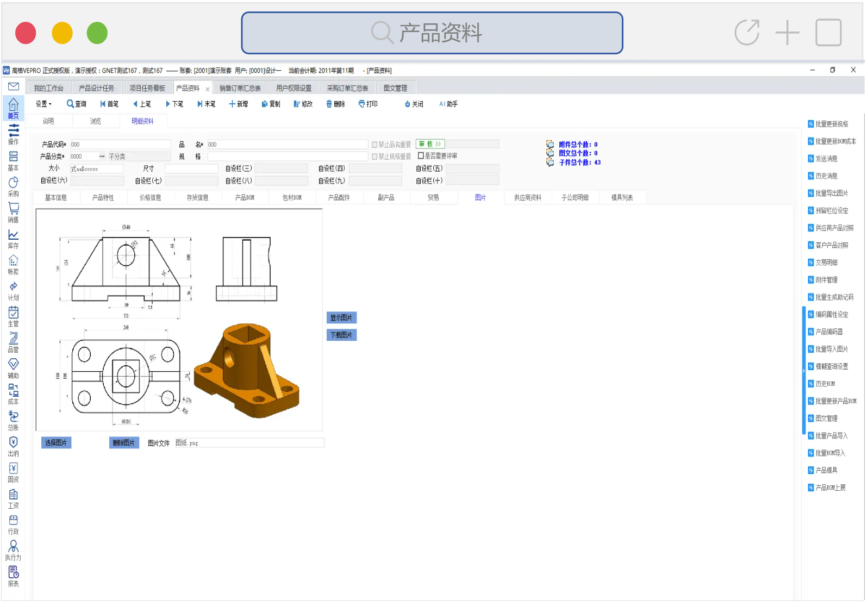Open the 库存 module in left sidebar
868x606 pixels.
click(x=13, y=238)
